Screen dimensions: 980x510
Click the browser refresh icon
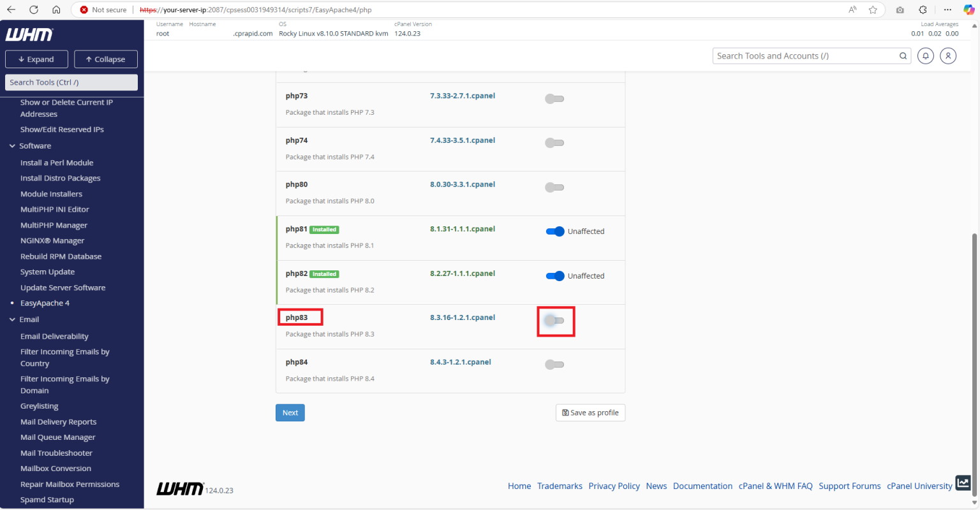[x=33, y=10]
